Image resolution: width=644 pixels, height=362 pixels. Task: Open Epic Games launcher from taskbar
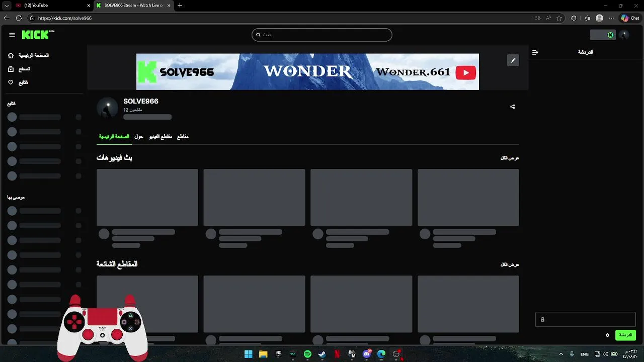[278, 354]
